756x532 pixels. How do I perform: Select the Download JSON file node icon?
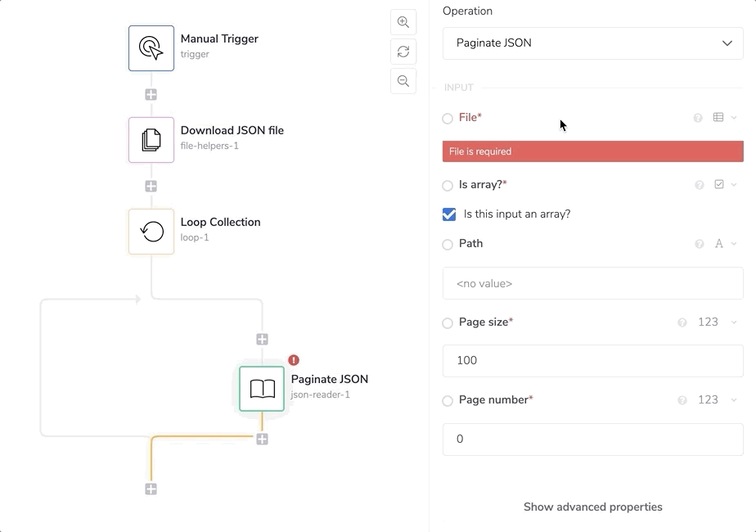point(151,140)
